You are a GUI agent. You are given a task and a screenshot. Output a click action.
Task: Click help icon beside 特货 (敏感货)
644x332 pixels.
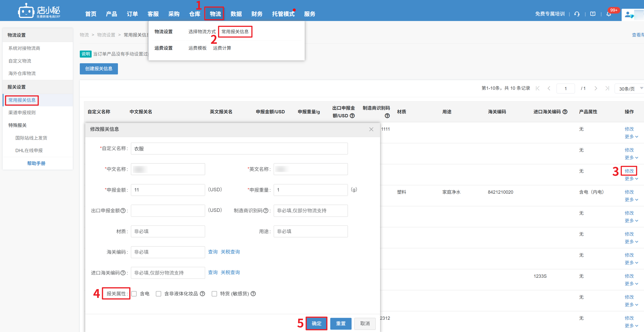pos(253,293)
